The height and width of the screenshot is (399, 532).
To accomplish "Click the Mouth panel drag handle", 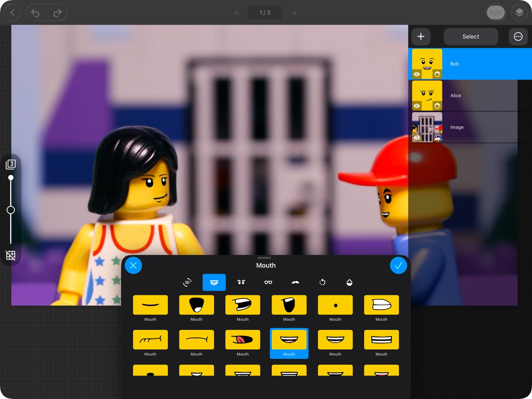I will click(x=264, y=258).
